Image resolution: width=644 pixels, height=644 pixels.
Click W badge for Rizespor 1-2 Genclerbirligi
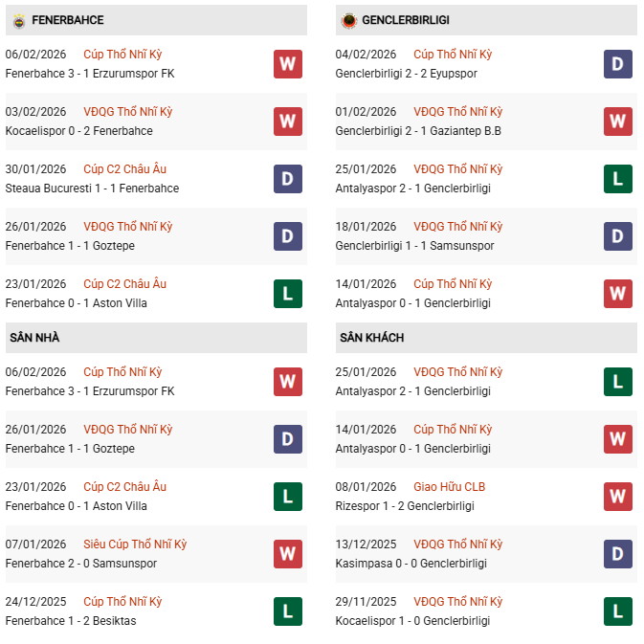pos(617,497)
